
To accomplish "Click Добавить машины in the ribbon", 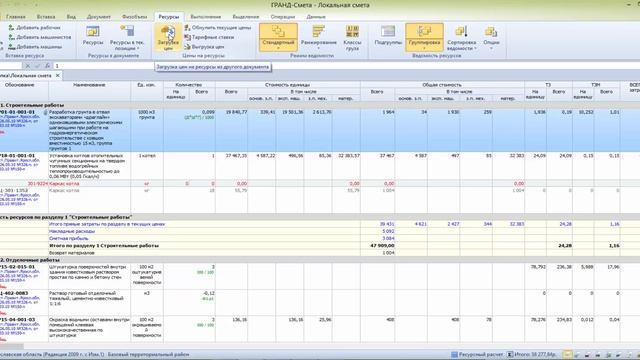I will tap(35, 47).
